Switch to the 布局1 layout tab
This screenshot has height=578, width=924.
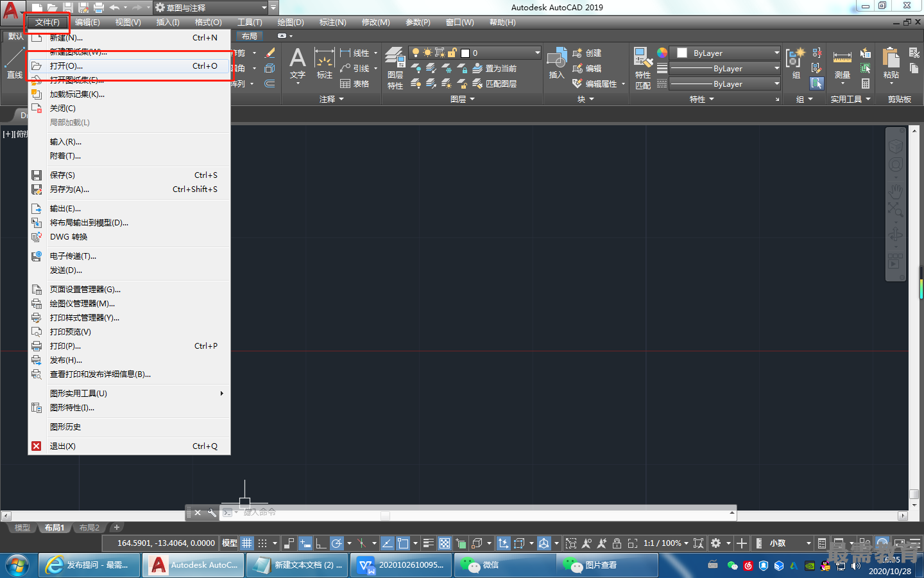point(54,527)
